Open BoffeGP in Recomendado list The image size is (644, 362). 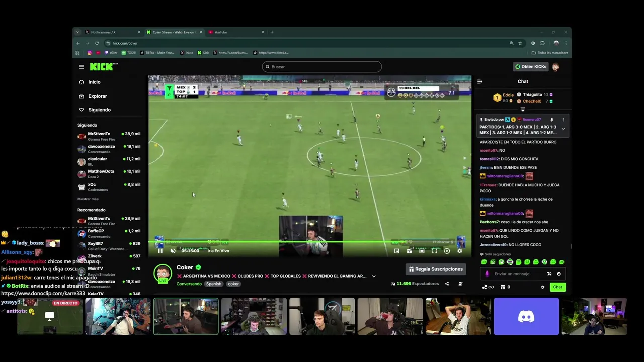click(x=109, y=233)
